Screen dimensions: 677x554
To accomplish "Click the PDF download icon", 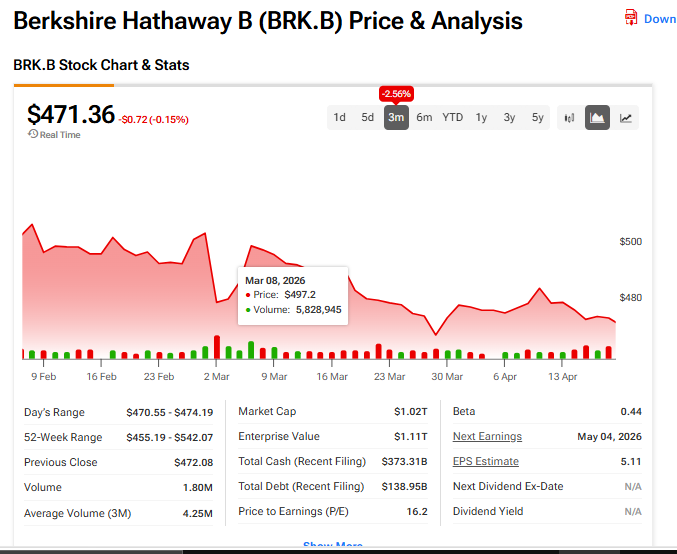I will pos(631,18).
